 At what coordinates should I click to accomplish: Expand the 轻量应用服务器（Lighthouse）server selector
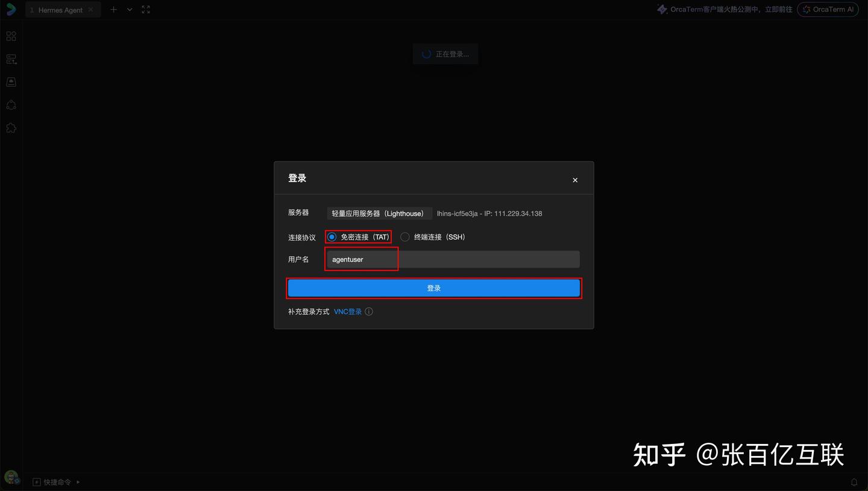(x=379, y=213)
